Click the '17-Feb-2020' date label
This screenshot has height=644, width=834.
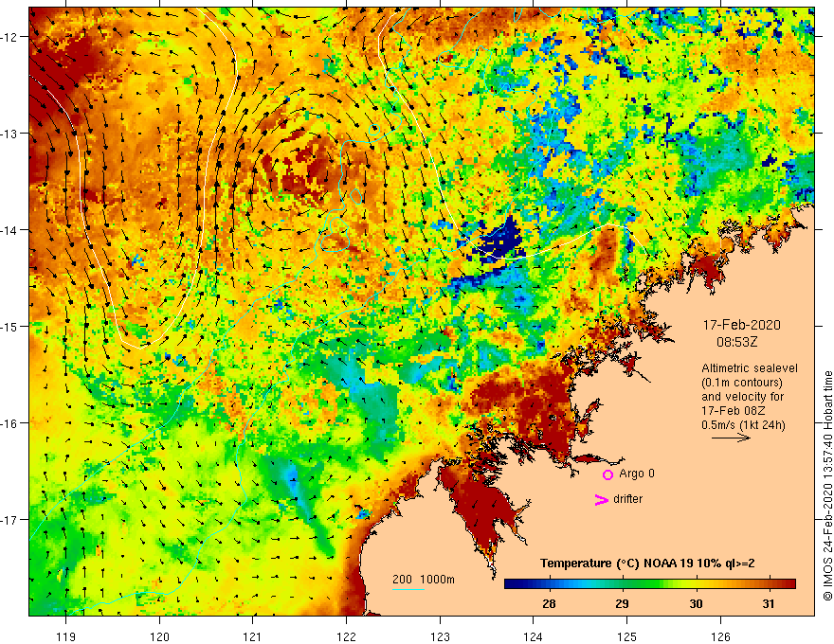[x=741, y=325]
